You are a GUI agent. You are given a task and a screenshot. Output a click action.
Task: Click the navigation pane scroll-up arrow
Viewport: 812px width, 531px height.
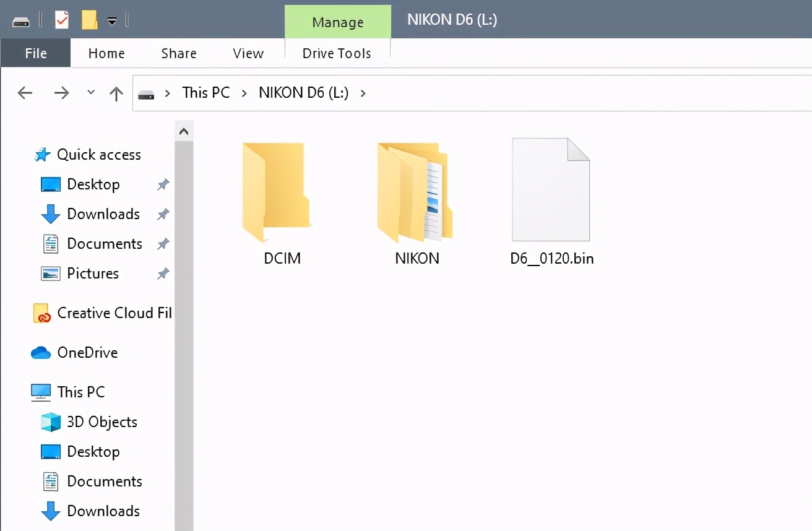point(184,131)
